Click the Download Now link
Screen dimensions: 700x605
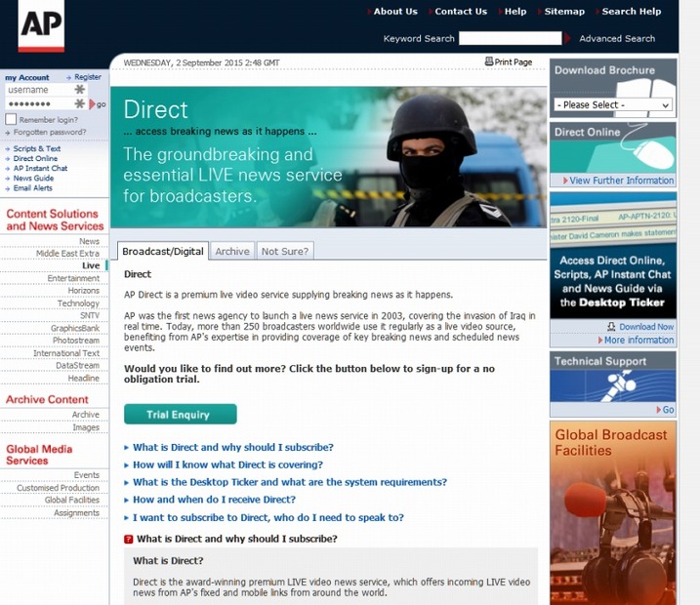coord(646,327)
